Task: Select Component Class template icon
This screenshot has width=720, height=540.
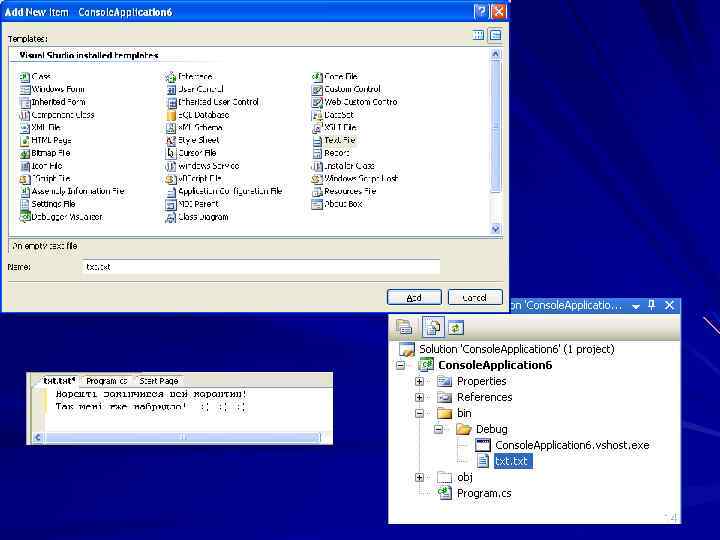Action: [x=25, y=115]
